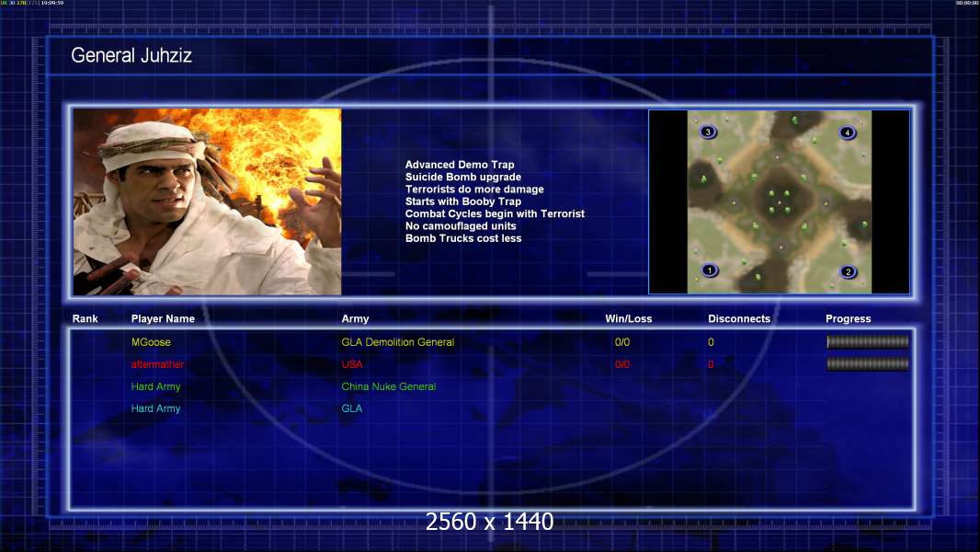Click start position marker 1 on map
Screen dimensions: 980x552
[710, 270]
